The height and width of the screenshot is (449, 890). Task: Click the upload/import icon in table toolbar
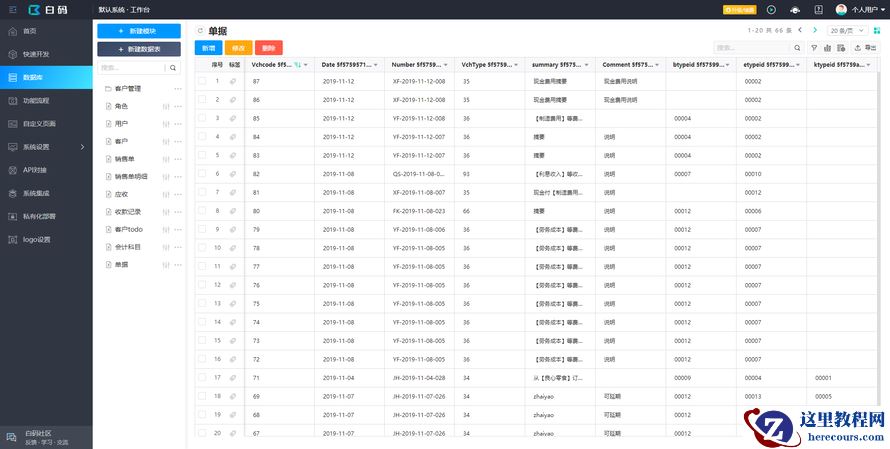857,48
